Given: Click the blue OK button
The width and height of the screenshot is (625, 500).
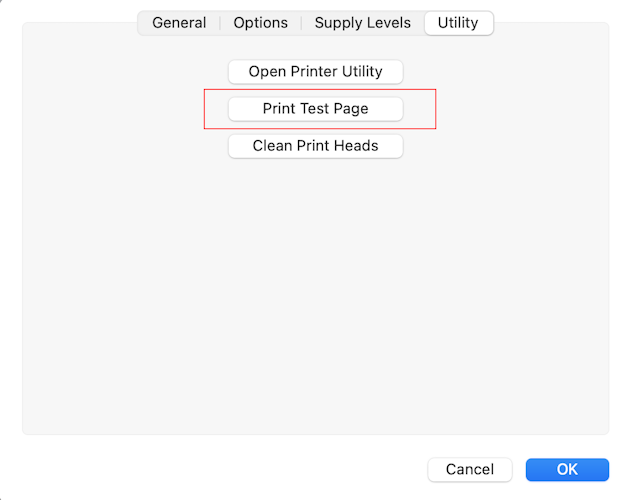Looking at the screenshot, I should tap(567, 469).
